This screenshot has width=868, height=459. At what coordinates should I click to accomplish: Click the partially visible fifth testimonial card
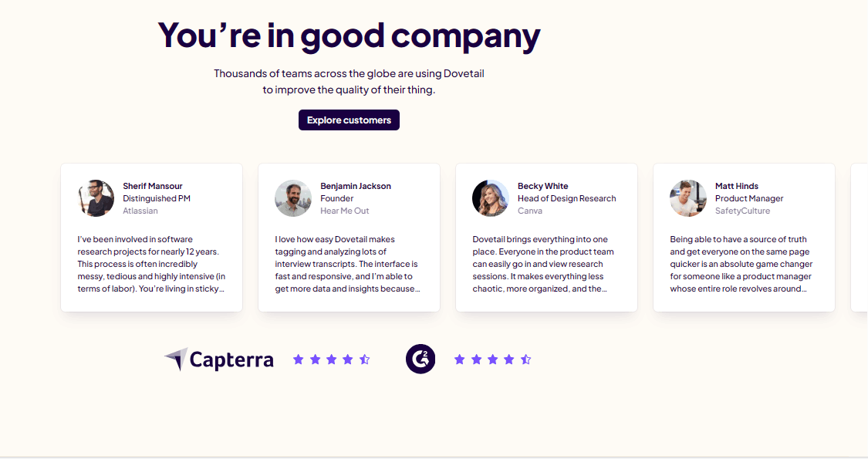[x=860, y=238]
